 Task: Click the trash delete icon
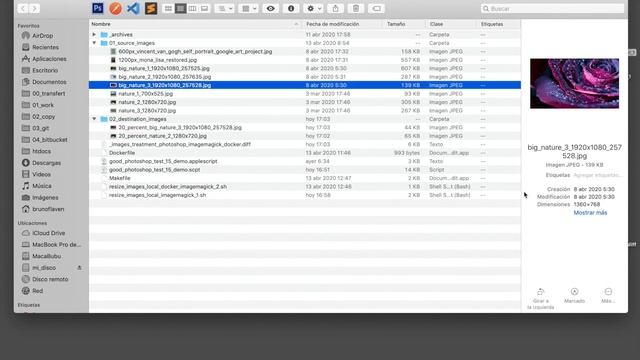pos(356,8)
